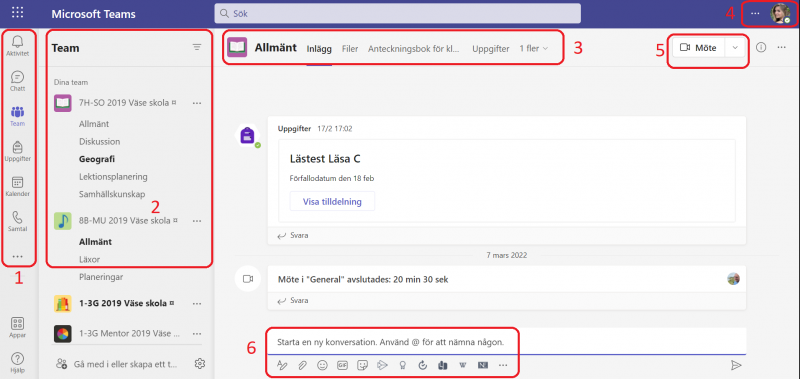Open Kalender in the left rail
800x379 pixels.
point(17,186)
